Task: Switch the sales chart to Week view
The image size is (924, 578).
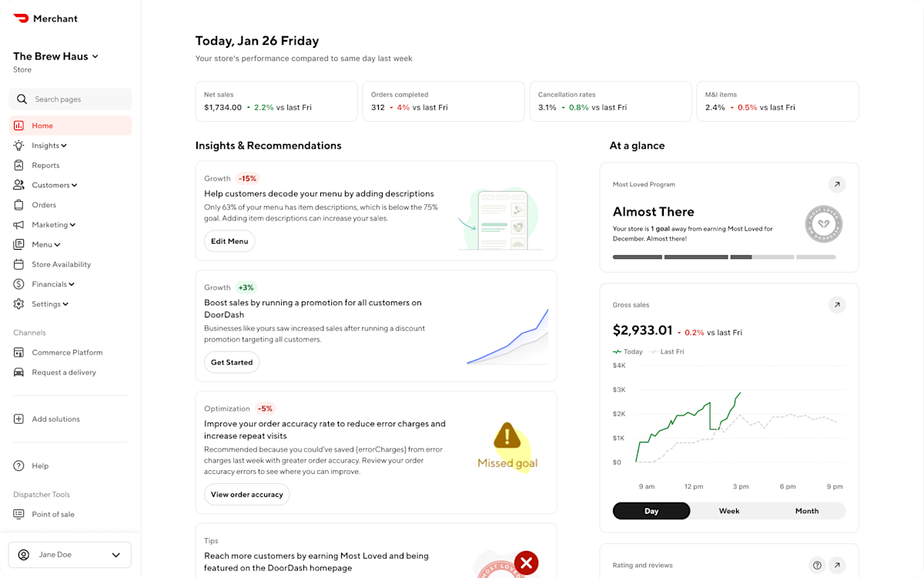Action: 728,510
